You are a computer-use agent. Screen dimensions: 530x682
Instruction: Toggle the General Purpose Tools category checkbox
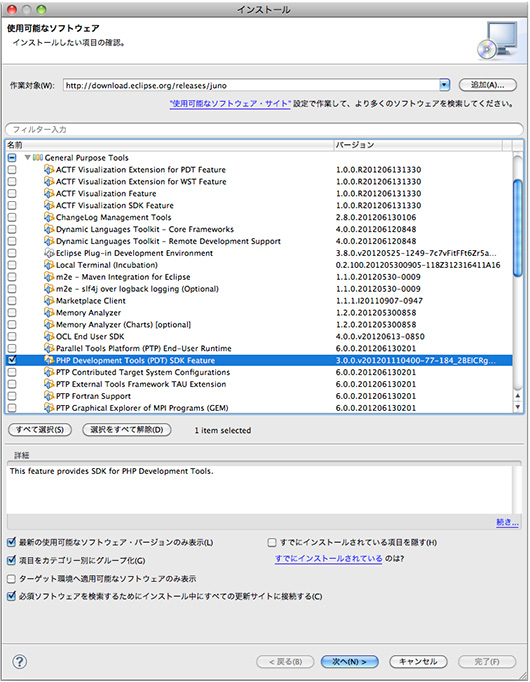(x=12, y=157)
